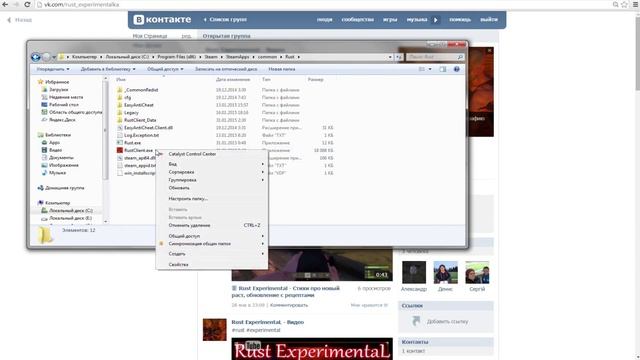The image size is (640, 360).
Task: Select Отменить удаление in context menu
Action: click(211, 225)
